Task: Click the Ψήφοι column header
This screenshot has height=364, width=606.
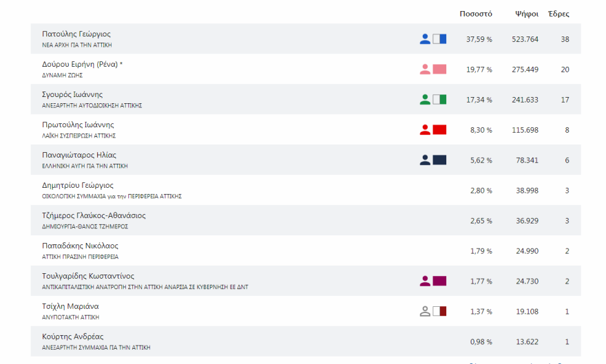Action: [526, 14]
